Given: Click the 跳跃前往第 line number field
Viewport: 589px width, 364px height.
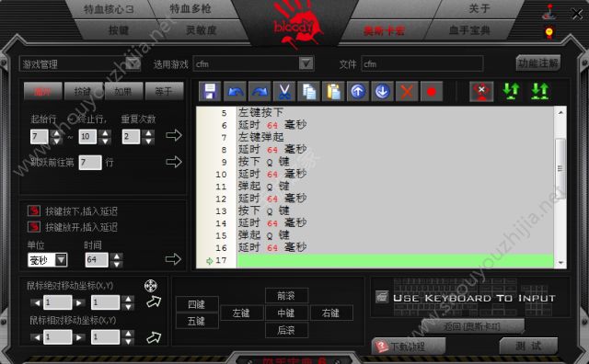Looking at the screenshot, I should (x=90, y=163).
